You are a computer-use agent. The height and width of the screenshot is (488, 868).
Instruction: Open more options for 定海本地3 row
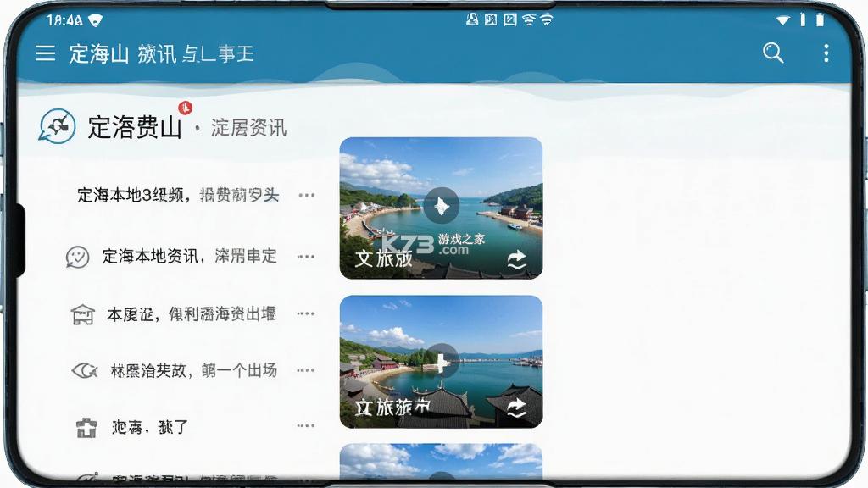click(x=306, y=195)
